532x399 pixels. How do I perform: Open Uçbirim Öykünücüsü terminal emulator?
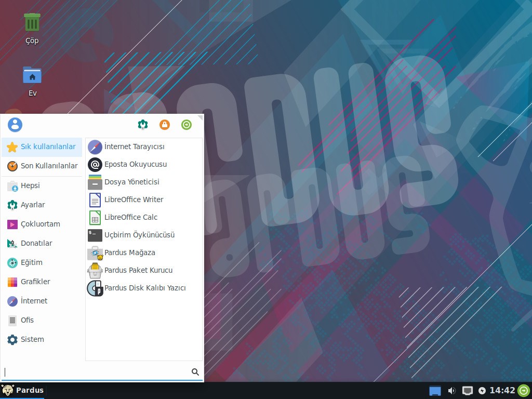144,235
